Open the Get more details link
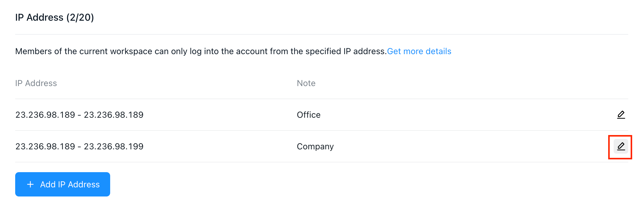This screenshot has height=205, width=644. coord(419,51)
